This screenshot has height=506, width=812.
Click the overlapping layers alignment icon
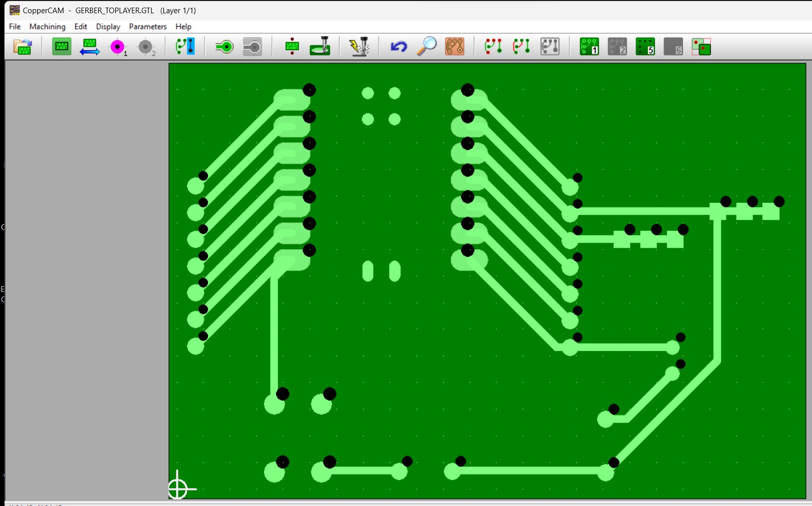(701, 47)
